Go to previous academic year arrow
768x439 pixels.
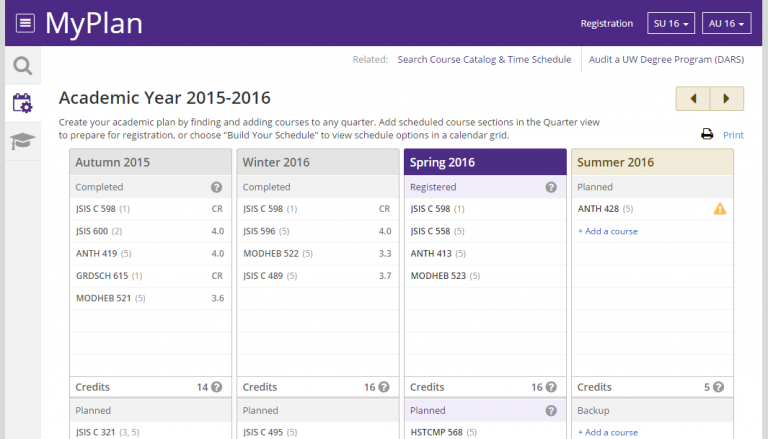coord(693,98)
